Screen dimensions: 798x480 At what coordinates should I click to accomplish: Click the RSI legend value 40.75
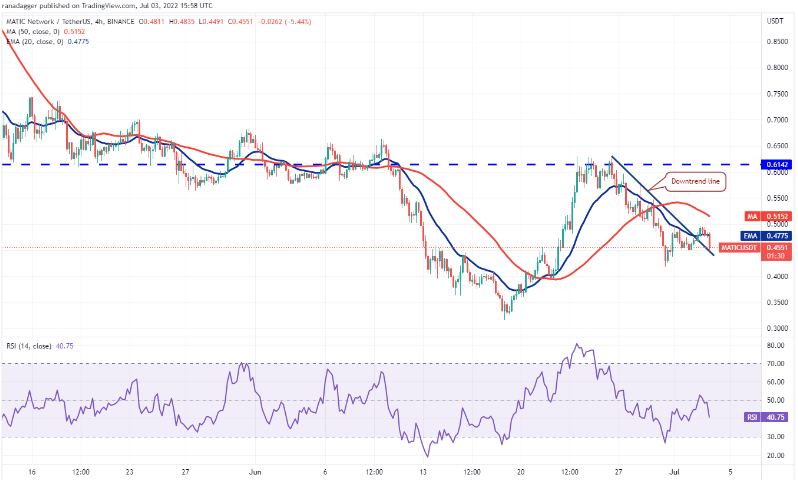click(x=65, y=346)
